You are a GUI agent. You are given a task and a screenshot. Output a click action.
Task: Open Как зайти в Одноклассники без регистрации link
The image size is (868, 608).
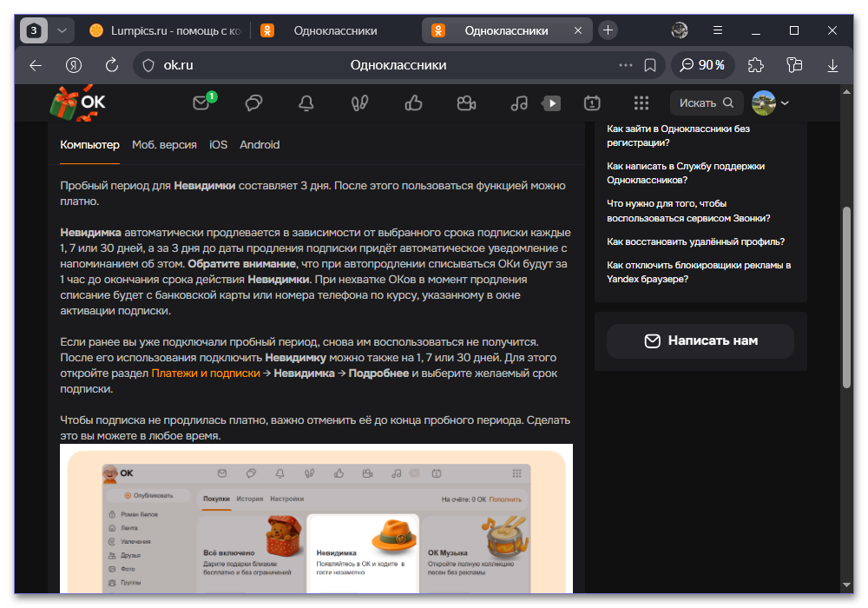click(678, 135)
